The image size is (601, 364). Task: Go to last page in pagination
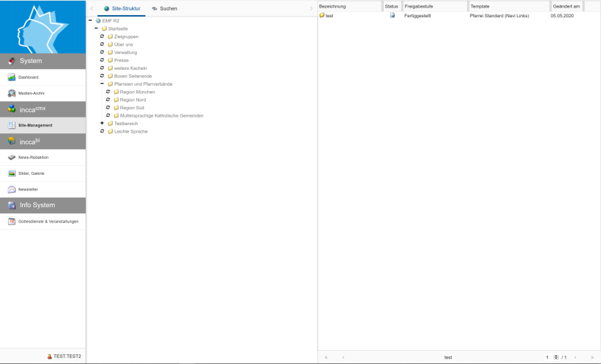click(592, 357)
